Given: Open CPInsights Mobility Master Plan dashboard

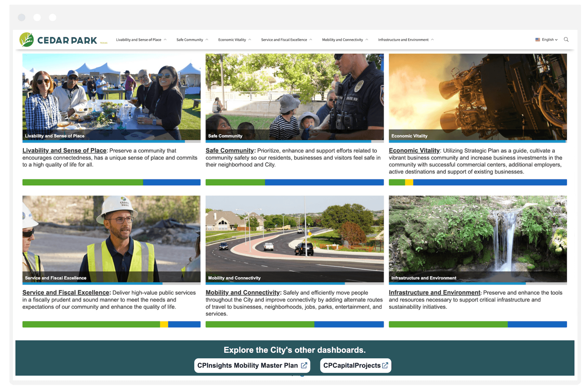Looking at the screenshot, I should click(x=252, y=365).
